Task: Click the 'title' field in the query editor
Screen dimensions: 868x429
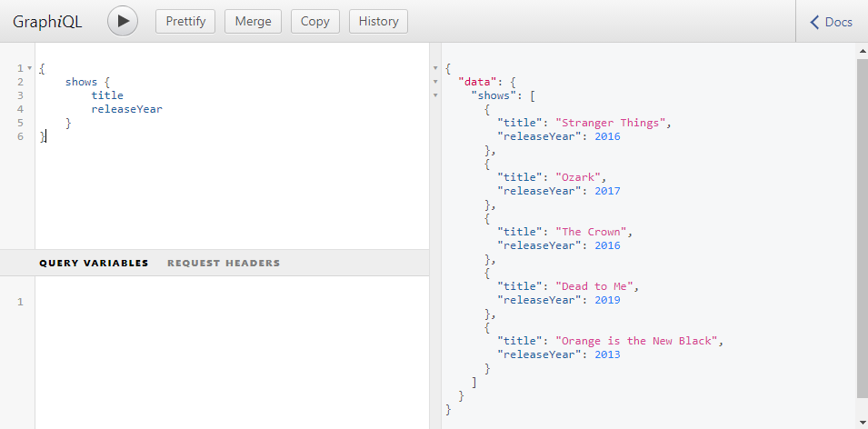Action: point(107,95)
